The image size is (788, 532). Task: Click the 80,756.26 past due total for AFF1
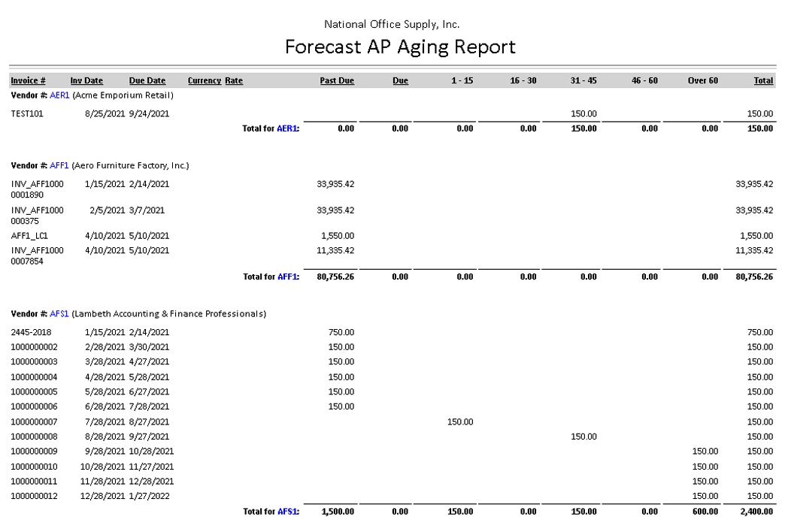336,277
